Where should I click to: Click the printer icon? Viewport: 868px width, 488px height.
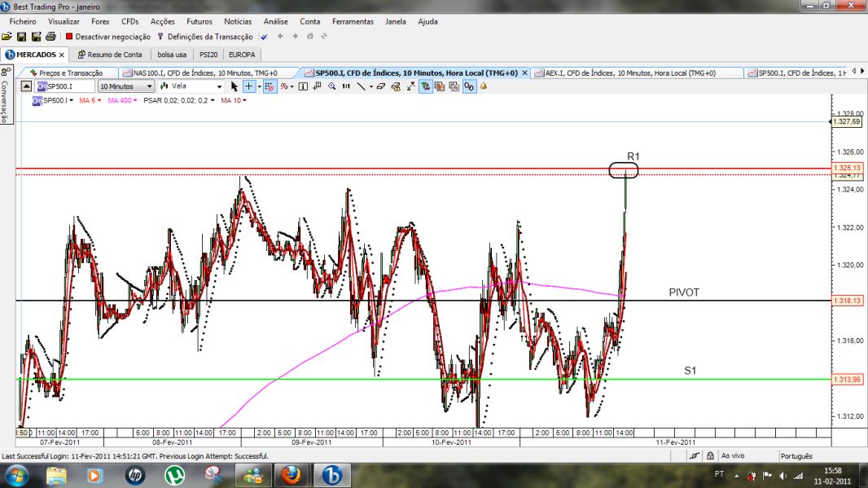tap(51, 37)
